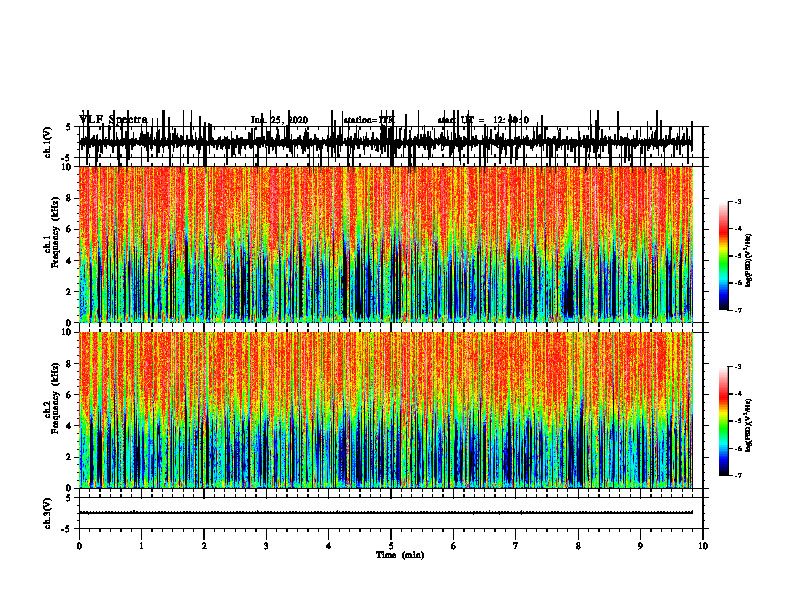Select the ch.1(V) axis label
The width and height of the screenshot is (792, 612).
tap(48, 142)
